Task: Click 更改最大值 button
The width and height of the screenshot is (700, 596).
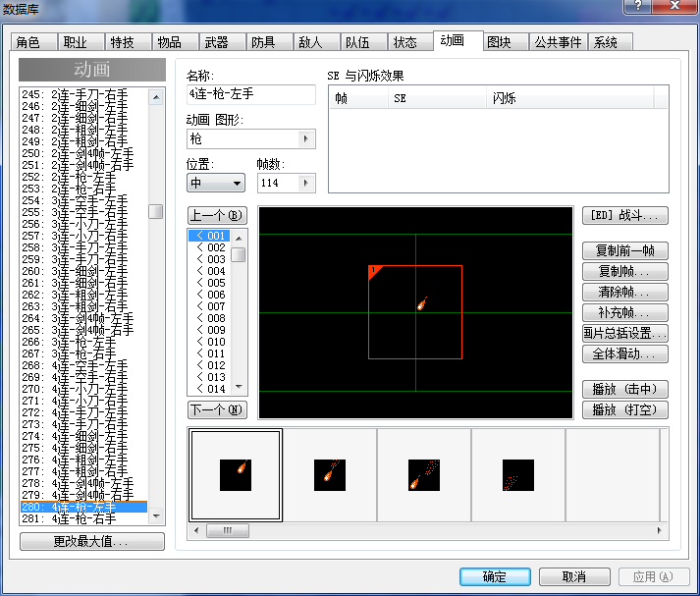Action: point(92,542)
